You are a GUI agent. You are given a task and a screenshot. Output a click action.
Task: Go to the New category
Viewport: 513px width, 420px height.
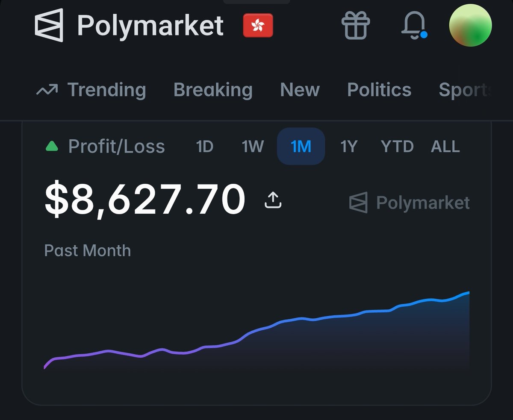(x=300, y=90)
